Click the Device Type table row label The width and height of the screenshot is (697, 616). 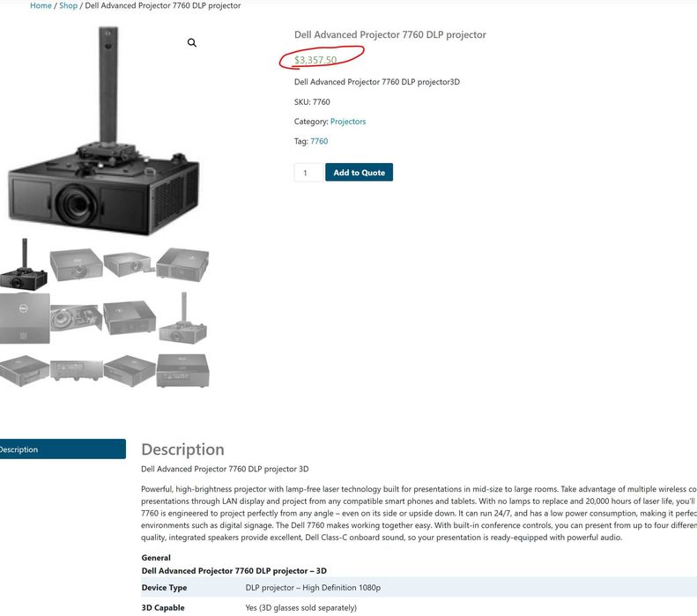coord(164,588)
